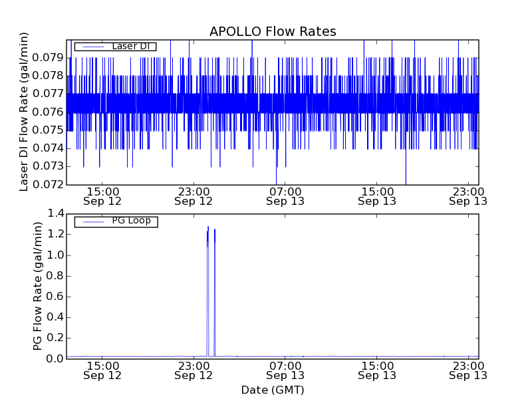This screenshot has height=399, width=532.
Task: Click top chart's '23:00 Sep 13' date label
Action: (x=468, y=197)
